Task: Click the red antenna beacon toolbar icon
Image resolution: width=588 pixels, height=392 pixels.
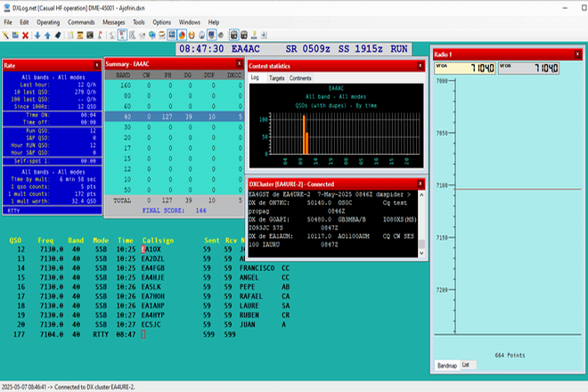Action: [x=100, y=36]
